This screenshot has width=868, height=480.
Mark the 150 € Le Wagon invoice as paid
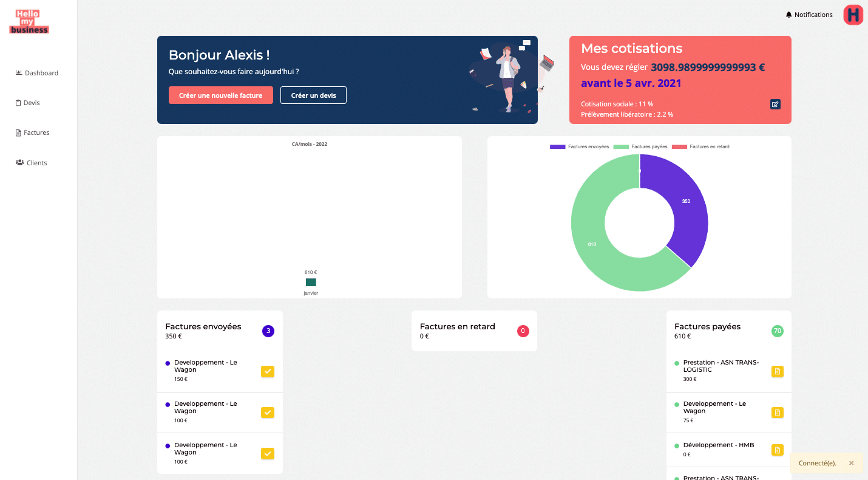click(x=268, y=371)
